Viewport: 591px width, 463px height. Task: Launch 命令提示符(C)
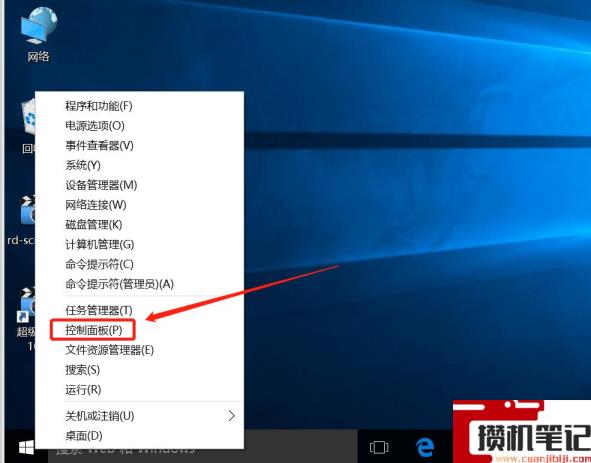click(x=99, y=264)
